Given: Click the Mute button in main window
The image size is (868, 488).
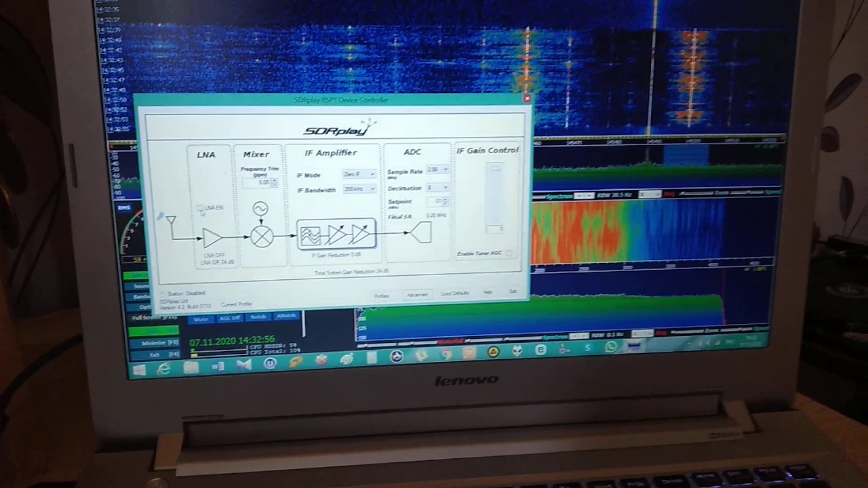Looking at the screenshot, I should pyautogui.click(x=201, y=319).
